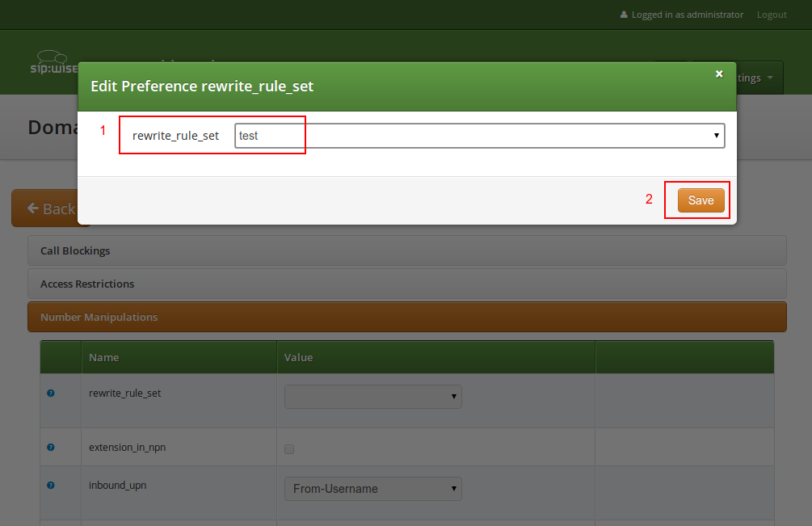
Task: Collapse the Number Manipulations section
Action: coord(406,317)
